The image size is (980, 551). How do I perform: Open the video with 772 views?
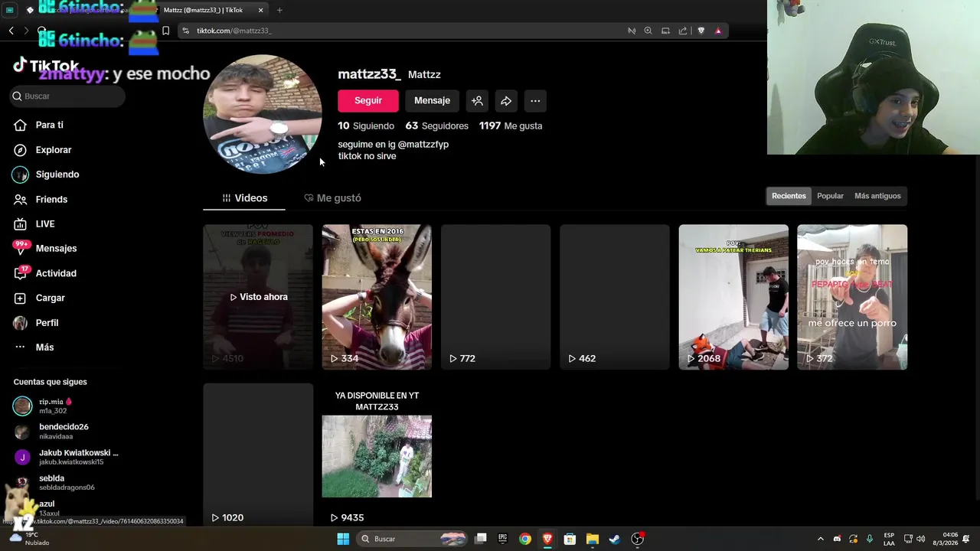pos(495,297)
